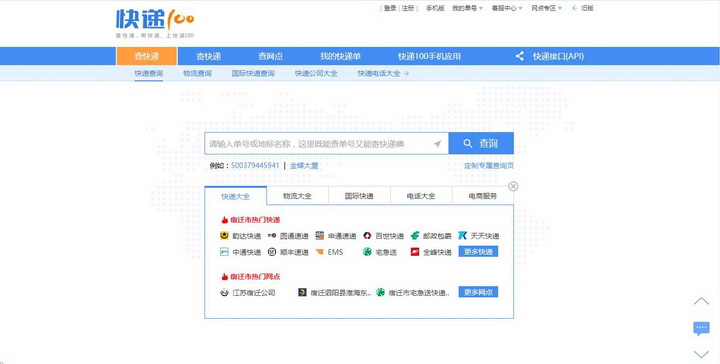Close the courier panel with X icon
The width and height of the screenshot is (720, 364).
pyautogui.click(x=513, y=186)
